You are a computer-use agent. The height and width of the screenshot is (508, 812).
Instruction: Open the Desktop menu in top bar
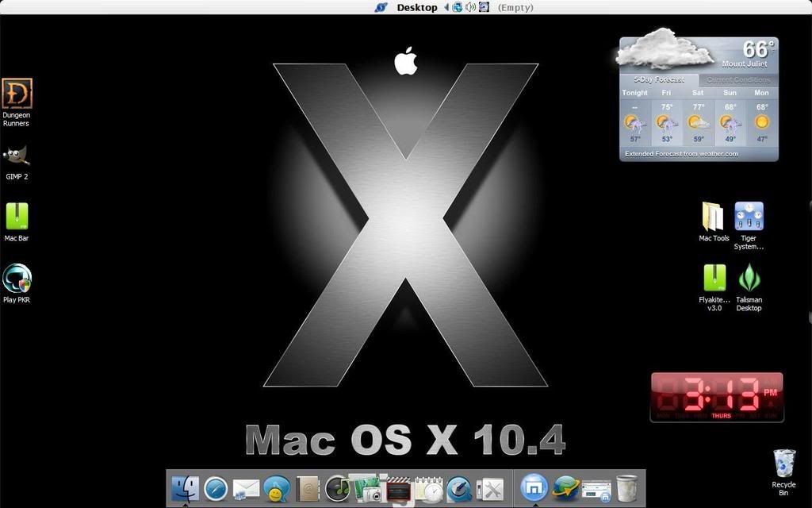417,8
